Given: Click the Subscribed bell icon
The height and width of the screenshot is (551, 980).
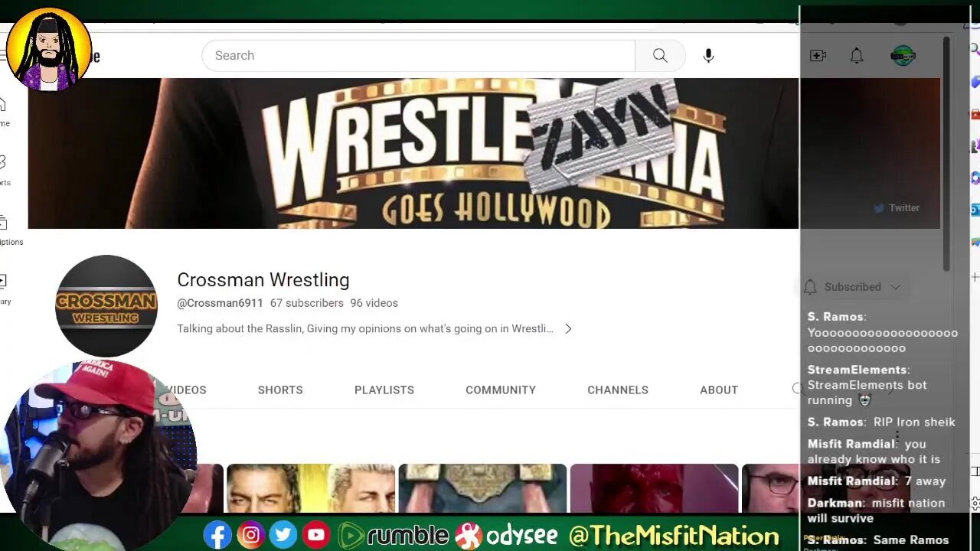Looking at the screenshot, I should [x=810, y=287].
